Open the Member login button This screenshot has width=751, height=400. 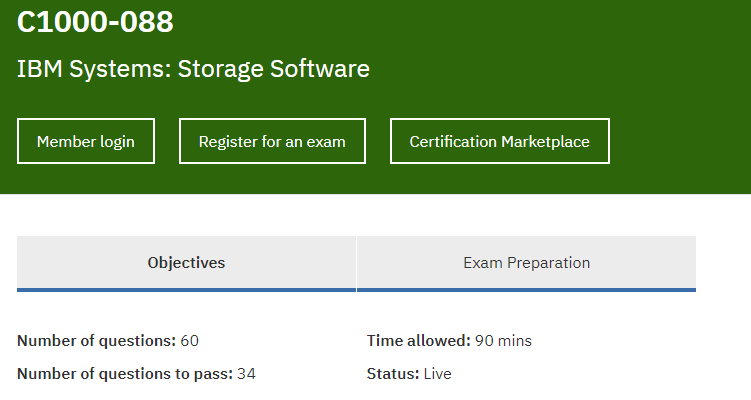click(86, 141)
